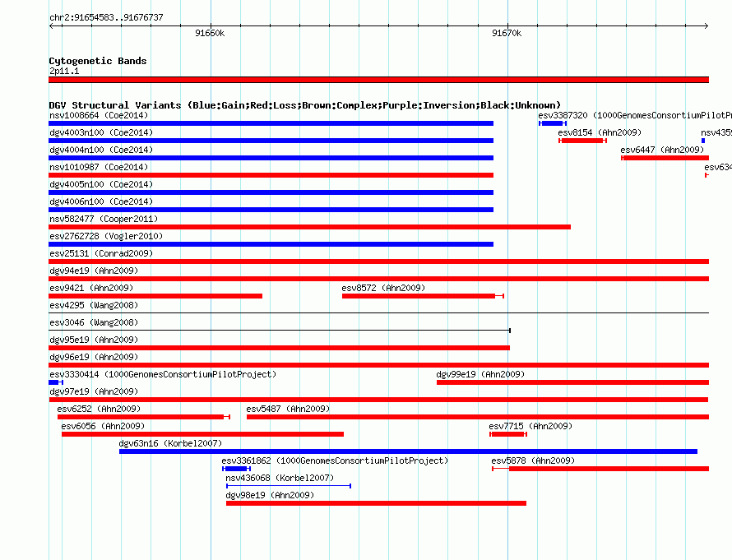Click the nsv1010987 (Coe2014) red loss bar

271,175
